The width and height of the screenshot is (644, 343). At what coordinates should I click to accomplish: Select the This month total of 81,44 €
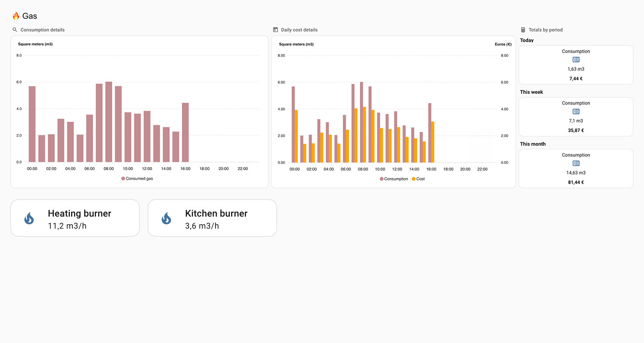[576, 182]
